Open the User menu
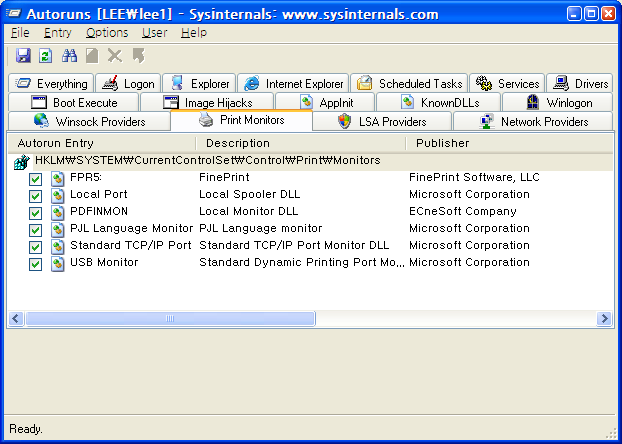This screenshot has height=444, width=622. (155, 33)
